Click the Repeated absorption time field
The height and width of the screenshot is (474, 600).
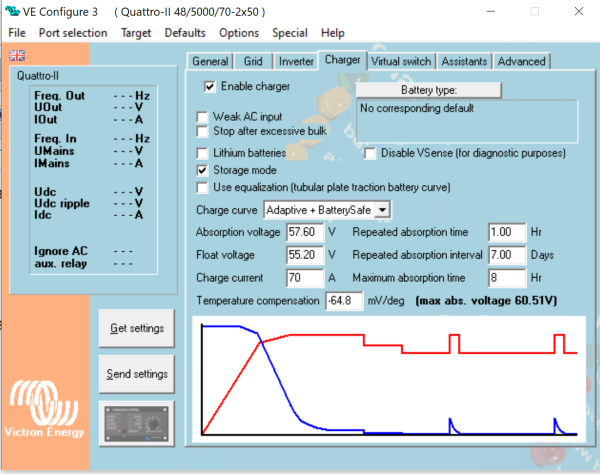(x=507, y=232)
